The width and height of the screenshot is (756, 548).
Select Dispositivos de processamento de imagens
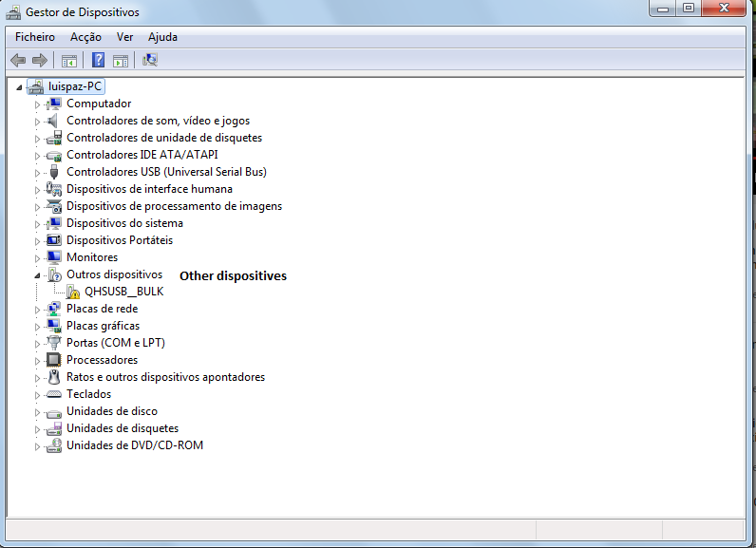pyautogui.click(x=174, y=206)
